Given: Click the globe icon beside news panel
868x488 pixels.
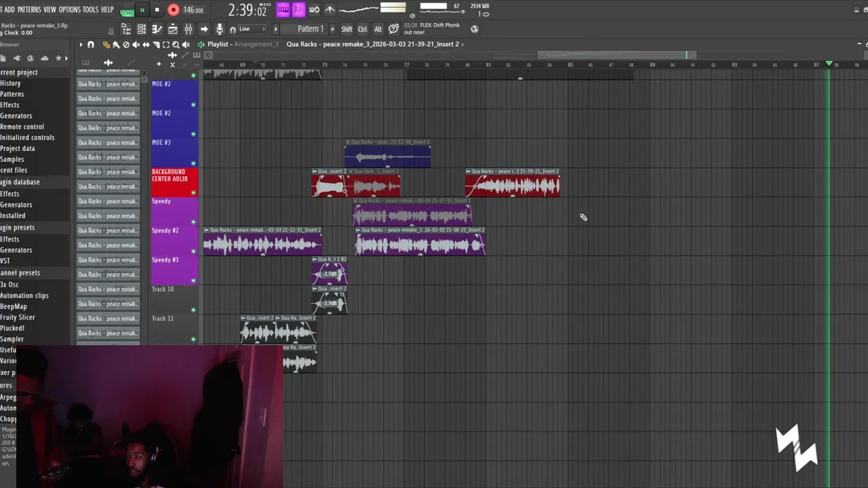Looking at the screenshot, I should (x=475, y=28).
